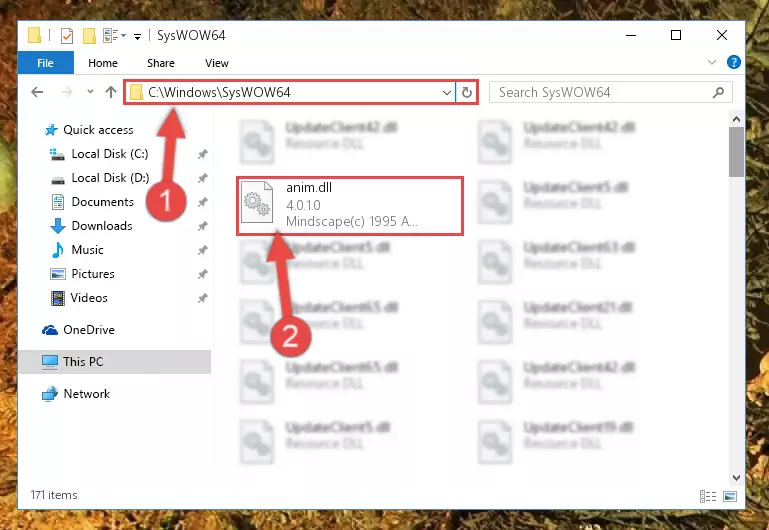Click the pin icon beside Music
This screenshot has height=530, width=769.
[203, 251]
